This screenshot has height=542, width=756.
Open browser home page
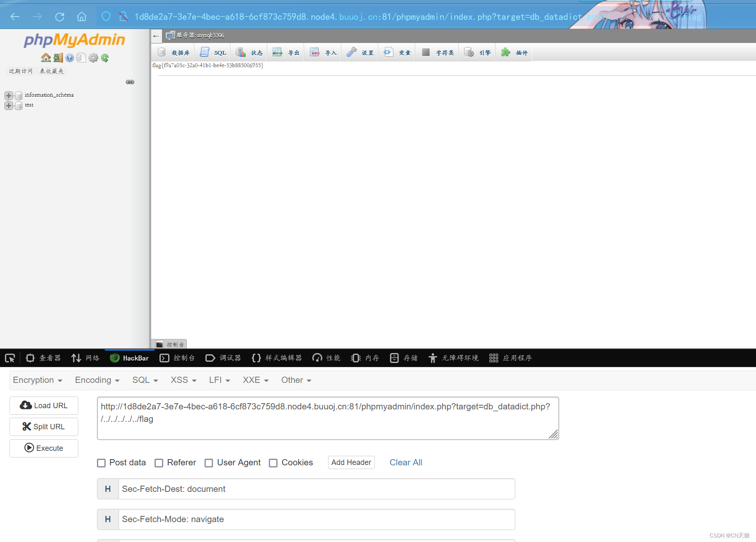click(82, 17)
